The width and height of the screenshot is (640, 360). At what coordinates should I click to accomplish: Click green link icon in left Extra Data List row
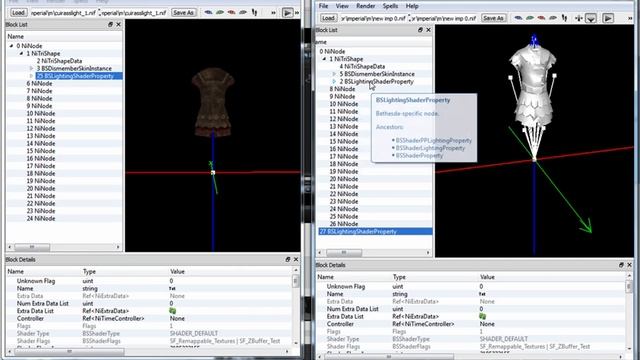point(173,311)
